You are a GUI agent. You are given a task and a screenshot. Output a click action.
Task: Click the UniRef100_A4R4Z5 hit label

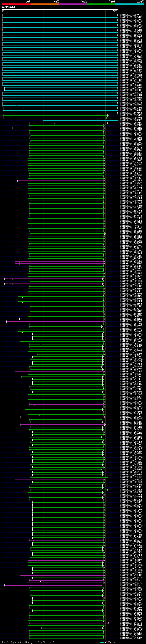(131, 183)
